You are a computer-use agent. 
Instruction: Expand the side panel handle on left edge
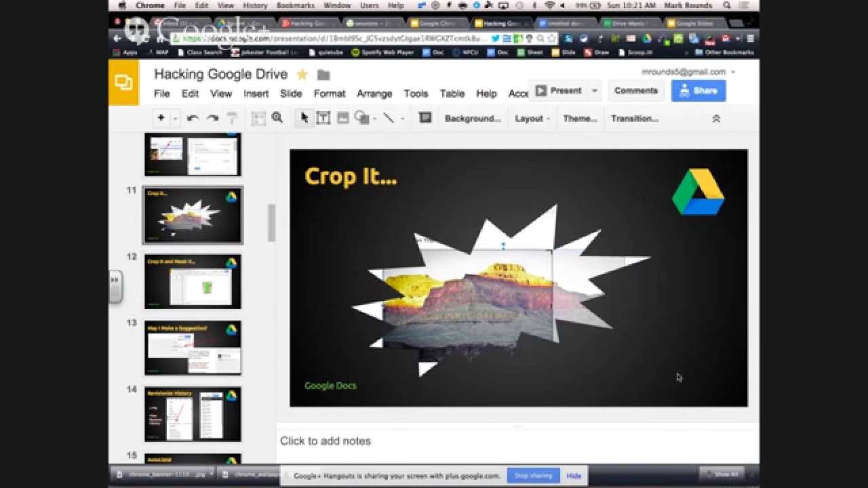115,286
